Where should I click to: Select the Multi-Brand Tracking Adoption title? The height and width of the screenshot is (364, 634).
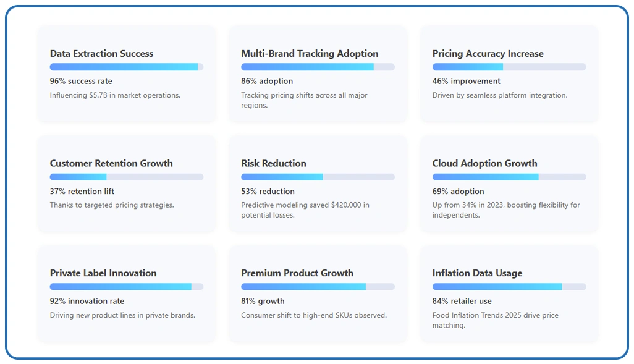coord(310,54)
